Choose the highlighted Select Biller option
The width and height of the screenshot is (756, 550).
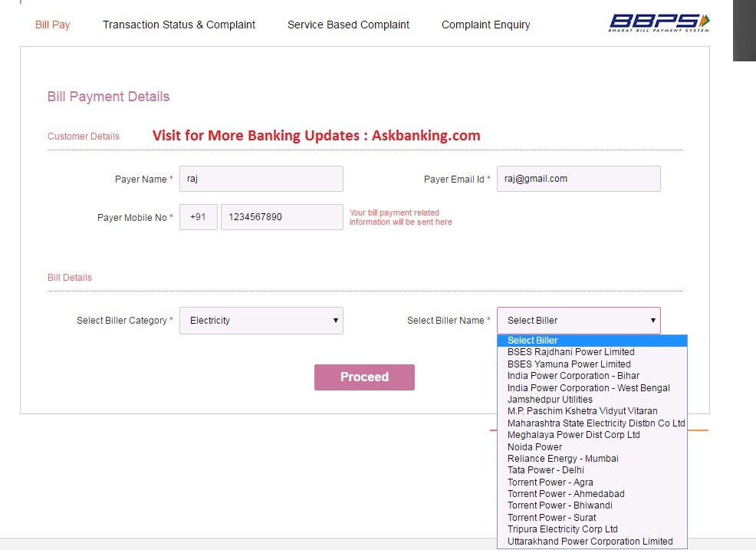pos(592,340)
